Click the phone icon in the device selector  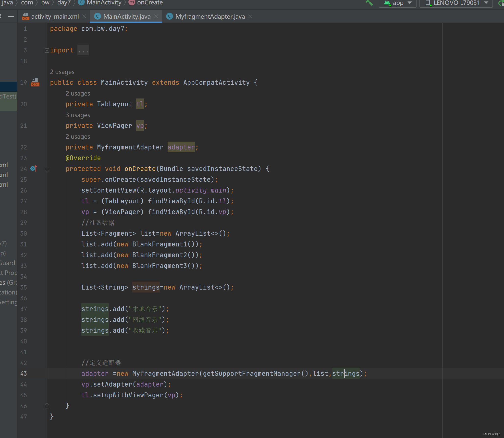coord(428,3)
